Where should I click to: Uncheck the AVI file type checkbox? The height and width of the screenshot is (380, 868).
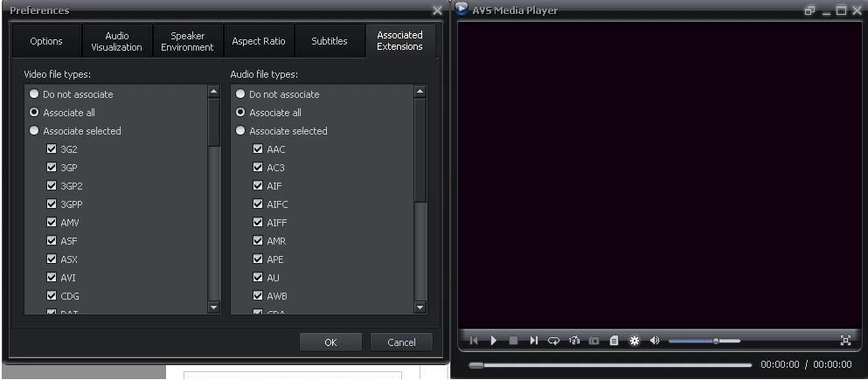click(x=52, y=277)
